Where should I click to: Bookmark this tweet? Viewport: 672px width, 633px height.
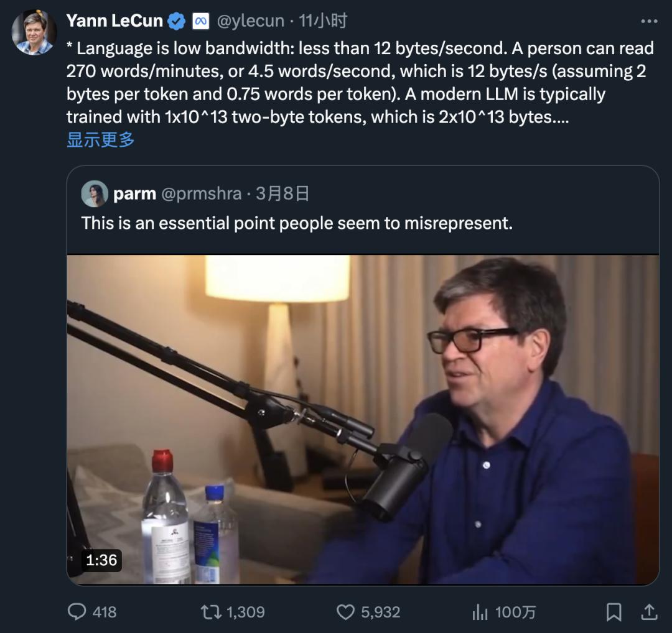(614, 612)
